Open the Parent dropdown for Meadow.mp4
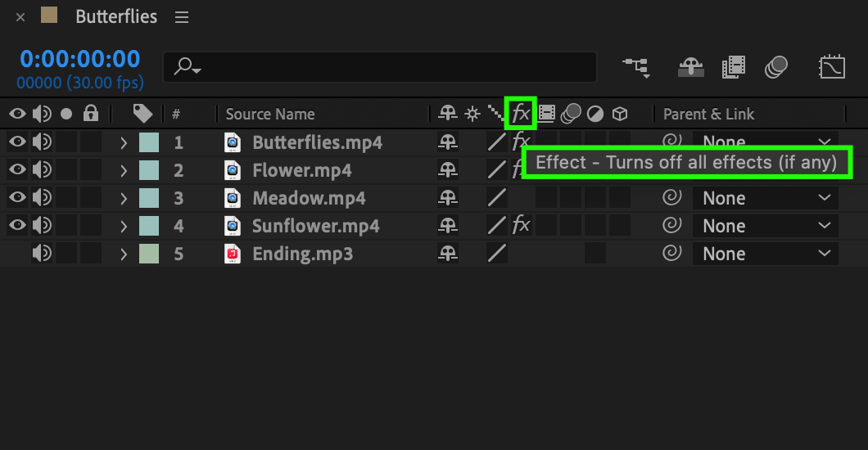The image size is (868, 450). pyautogui.click(x=765, y=198)
